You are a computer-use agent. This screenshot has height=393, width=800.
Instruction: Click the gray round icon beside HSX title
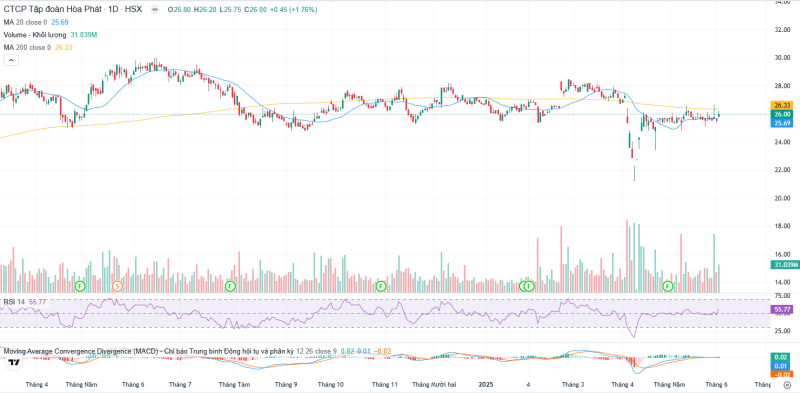pyautogui.click(x=155, y=10)
